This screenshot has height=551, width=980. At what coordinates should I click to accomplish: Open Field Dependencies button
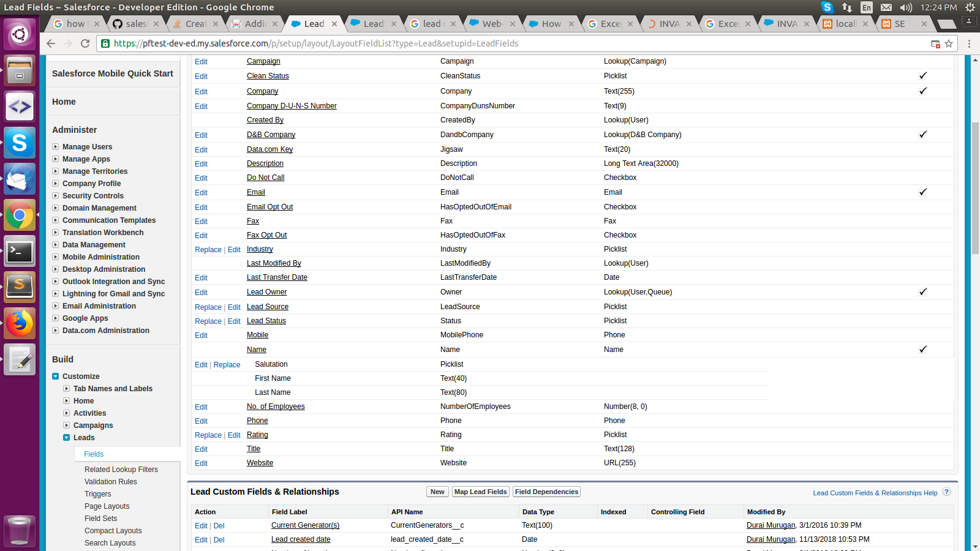pos(546,492)
